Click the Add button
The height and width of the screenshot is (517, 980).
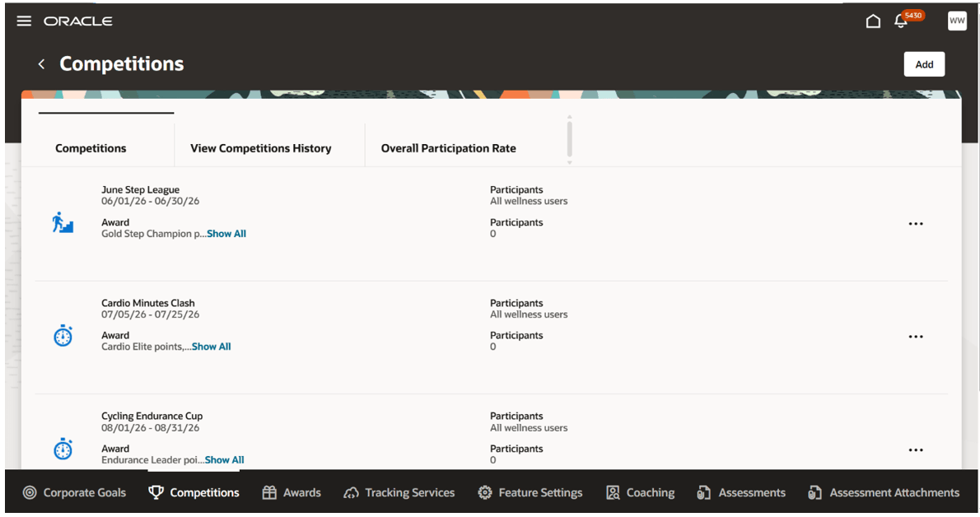point(924,64)
